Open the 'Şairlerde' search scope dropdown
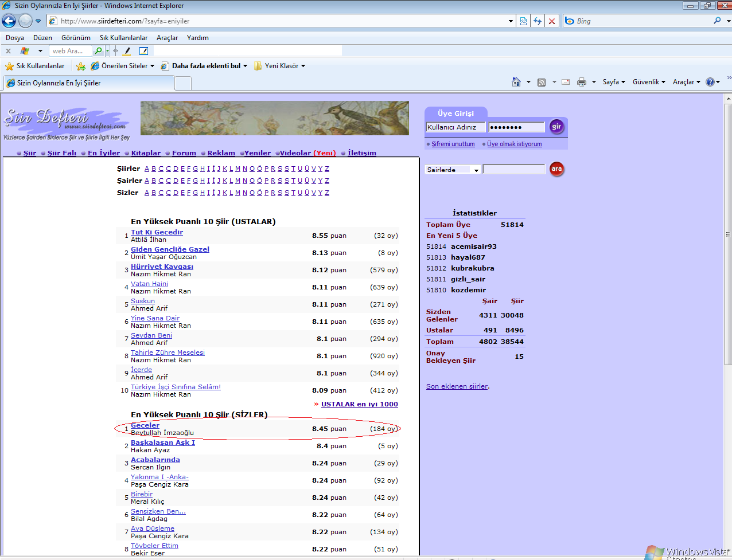 coord(453,170)
